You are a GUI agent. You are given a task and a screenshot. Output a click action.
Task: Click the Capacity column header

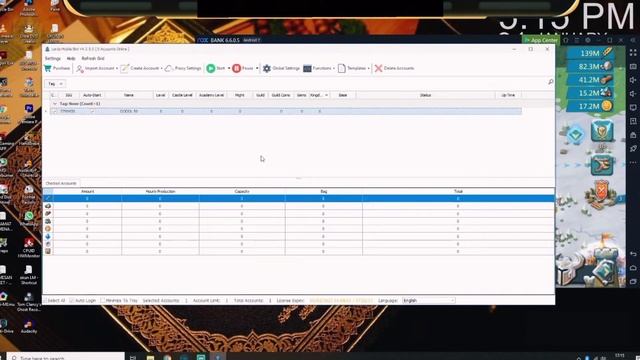click(x=242, y=191)
